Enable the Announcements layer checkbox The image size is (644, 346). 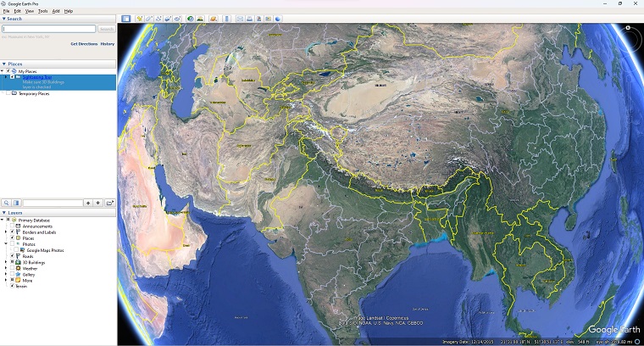[x=13, y=226]
